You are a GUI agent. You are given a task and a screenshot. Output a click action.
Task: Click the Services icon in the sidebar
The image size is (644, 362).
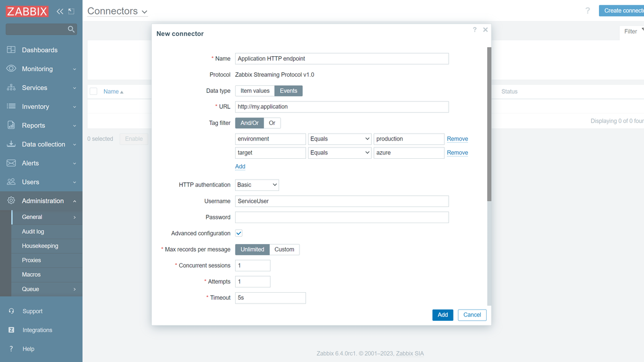[x=11, y=87]
